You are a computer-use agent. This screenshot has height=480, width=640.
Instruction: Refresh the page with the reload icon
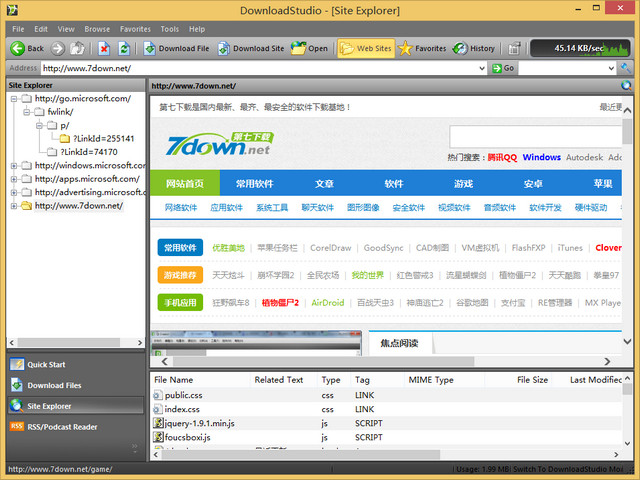pos(124,48)
